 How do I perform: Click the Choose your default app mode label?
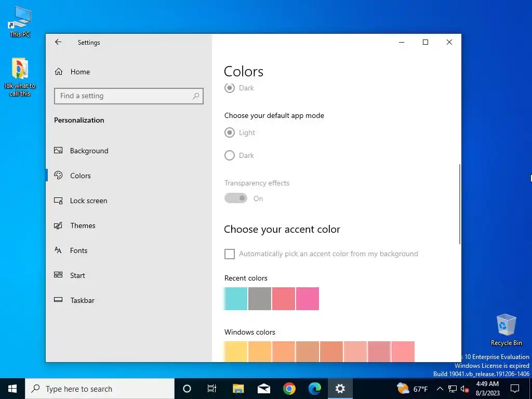pos(274,116)
